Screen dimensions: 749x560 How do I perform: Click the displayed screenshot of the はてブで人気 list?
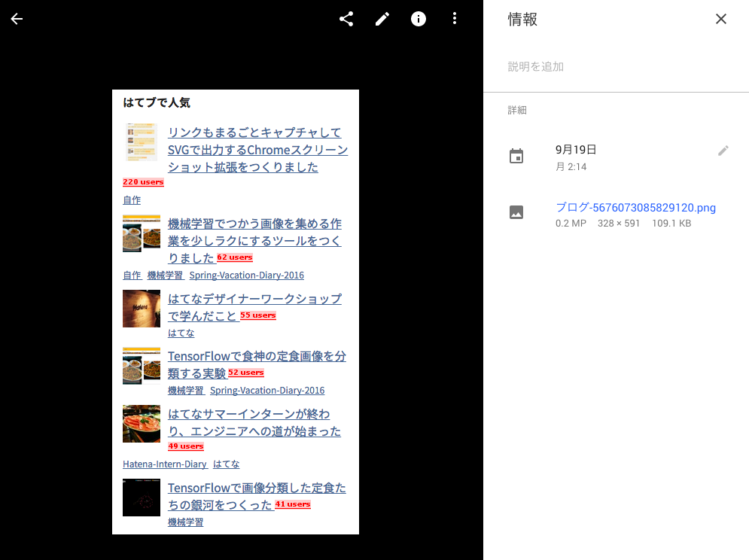click(x=236, y=312)
